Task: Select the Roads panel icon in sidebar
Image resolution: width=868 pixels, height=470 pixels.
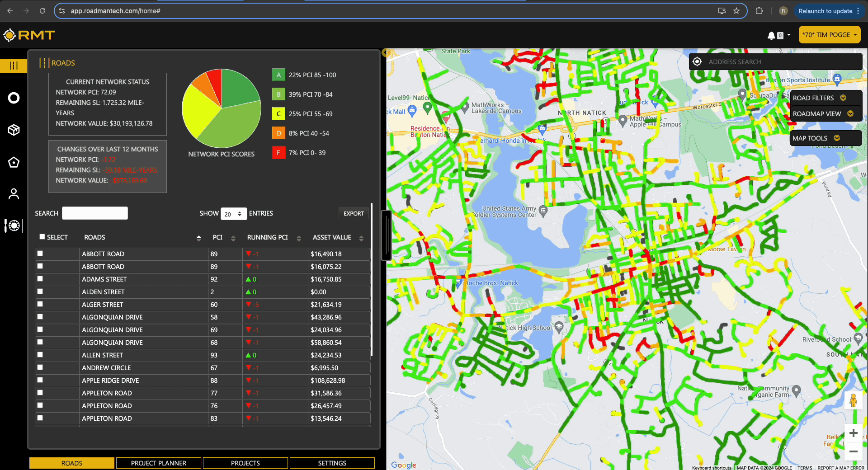Action: 14,66
